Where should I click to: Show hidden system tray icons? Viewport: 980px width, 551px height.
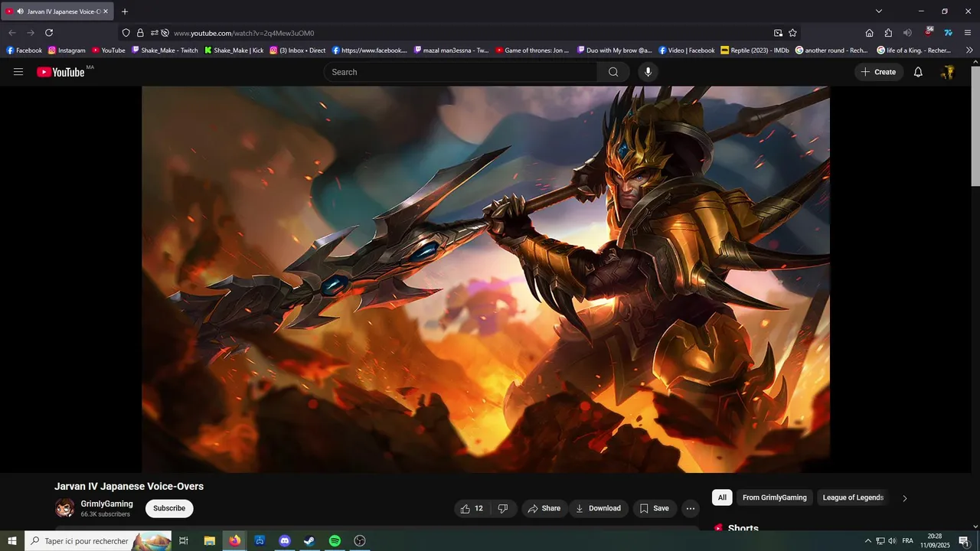(867, 541)
